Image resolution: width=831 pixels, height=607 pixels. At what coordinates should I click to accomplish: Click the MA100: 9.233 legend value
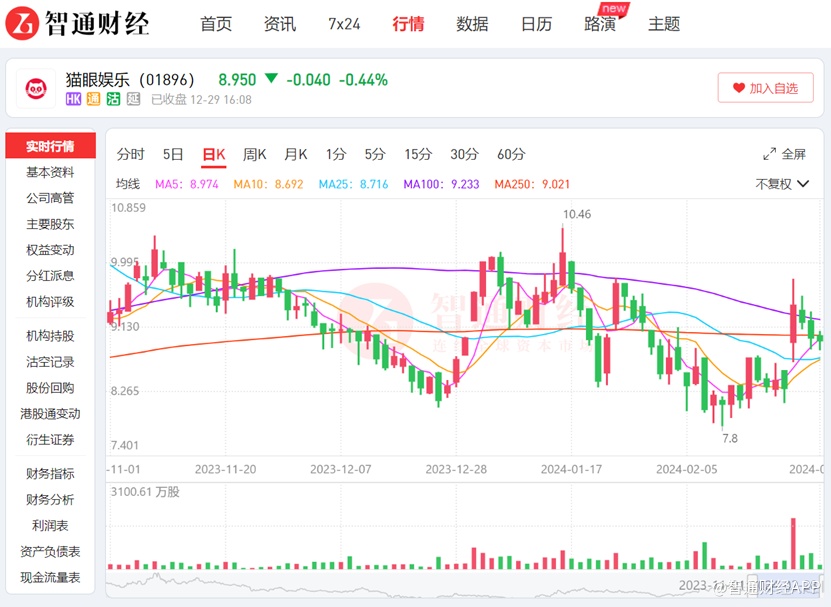pyautogui.click(x=441, y=184)
